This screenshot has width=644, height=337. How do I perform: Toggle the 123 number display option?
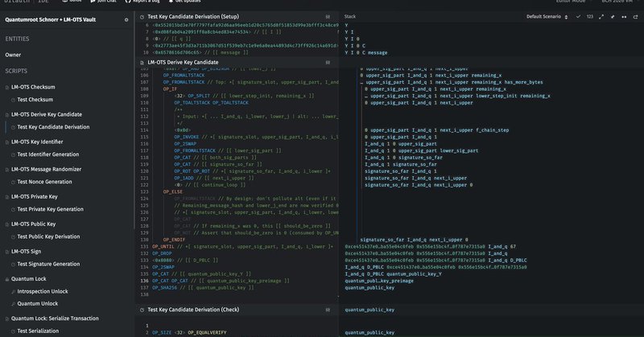point(590,17)
